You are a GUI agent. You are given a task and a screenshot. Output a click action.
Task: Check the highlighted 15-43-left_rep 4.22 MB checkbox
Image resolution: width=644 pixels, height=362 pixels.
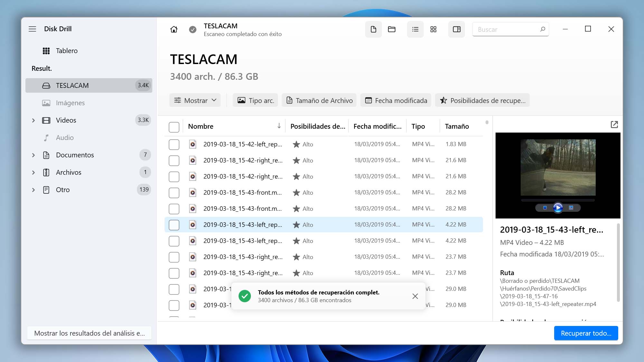pyautogui.click(x=174, y=225)
